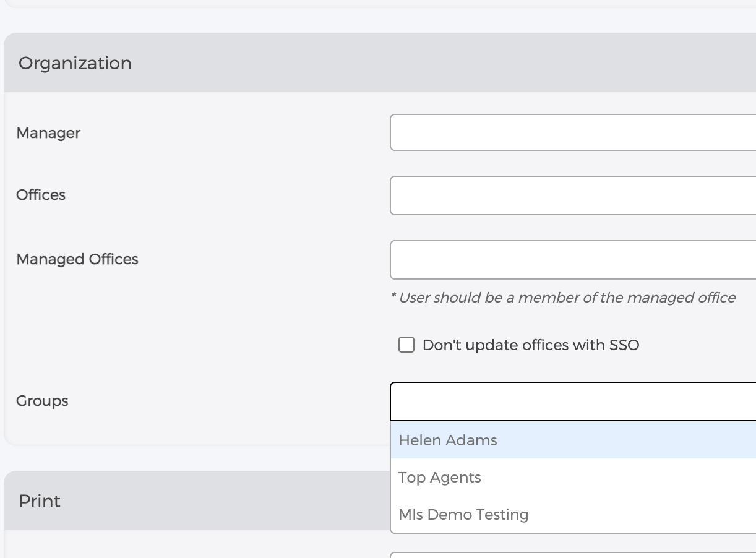Click the Managed Offices label
The image size is (756, 558).
77,259
